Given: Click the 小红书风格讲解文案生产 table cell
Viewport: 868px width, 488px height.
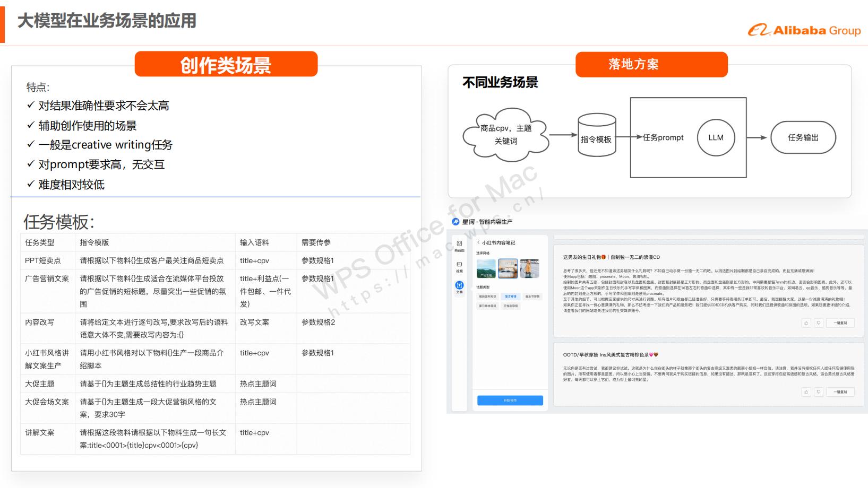Looking at the screenshot, I should click(x=47, y=359).
